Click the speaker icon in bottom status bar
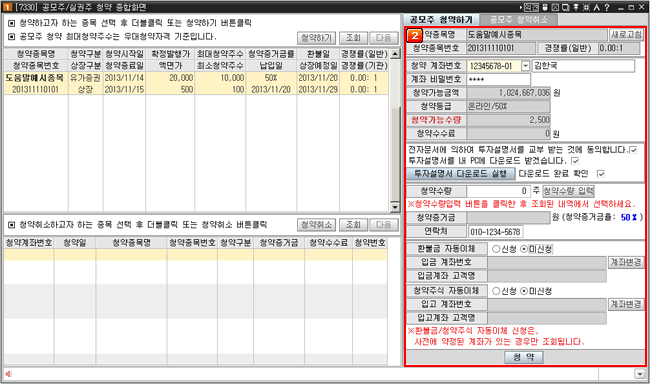The width and height of the screenshot is (650, 384). point(9,374)
